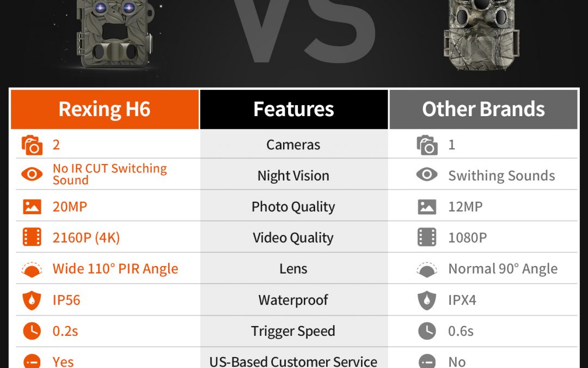Click the gray picture icon beside 12MP
Viewport: 588px width, 368px height.
[427, 207]
